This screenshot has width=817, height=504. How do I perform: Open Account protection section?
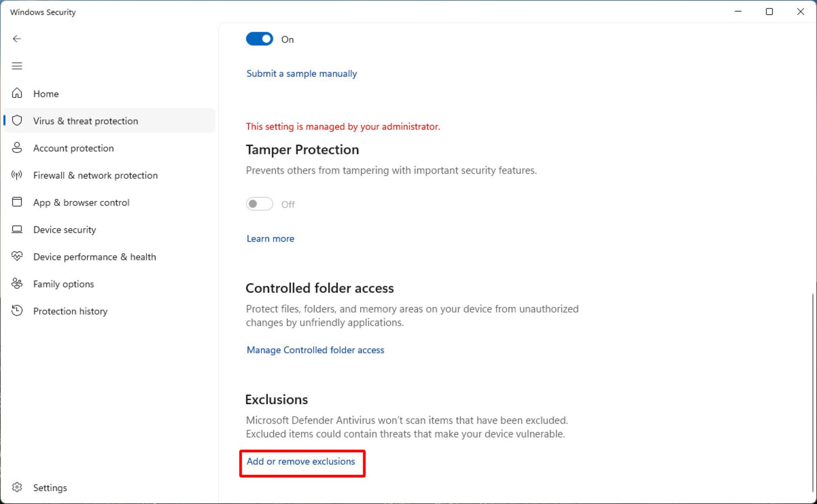109,148
